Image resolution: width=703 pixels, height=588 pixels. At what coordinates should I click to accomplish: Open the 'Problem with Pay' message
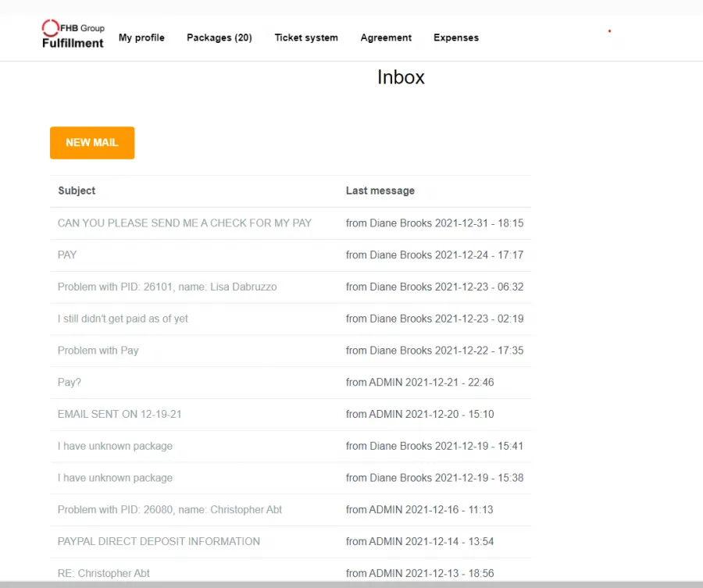[98, 351]
